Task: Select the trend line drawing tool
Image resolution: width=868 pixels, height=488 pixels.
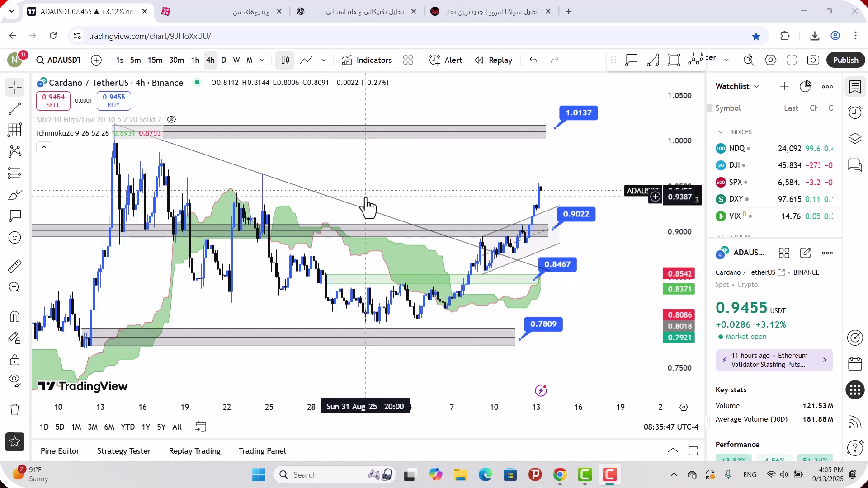Action: [15, 108]
